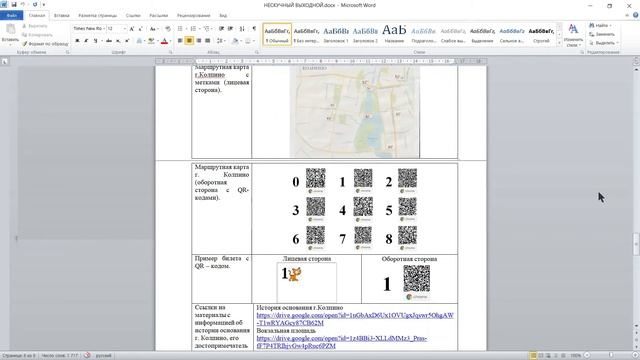640x360 pixels.
Task: Open Word Help icon
Action: [x=636, y=16]
